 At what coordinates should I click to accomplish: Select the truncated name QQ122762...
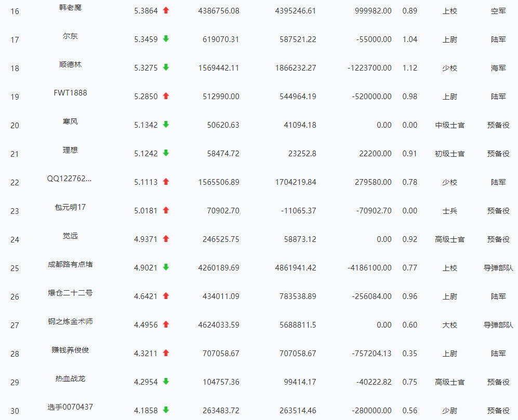[70, 179]
